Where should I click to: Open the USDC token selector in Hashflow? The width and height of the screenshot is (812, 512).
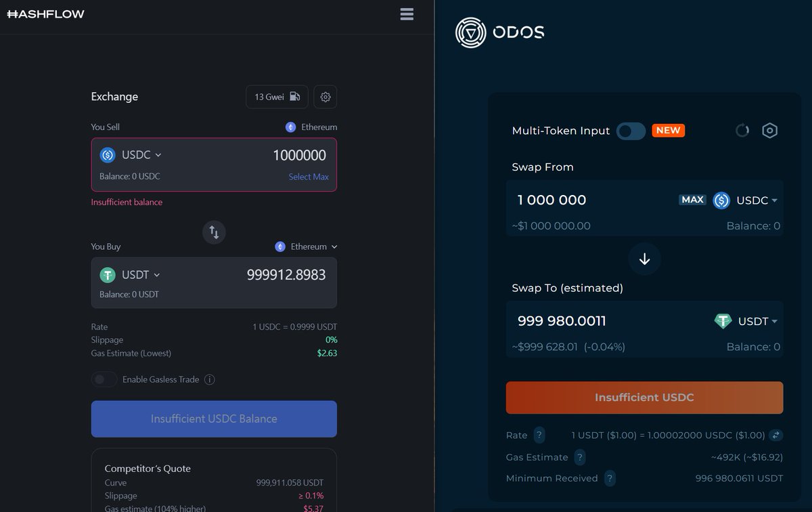pos(131,155)
